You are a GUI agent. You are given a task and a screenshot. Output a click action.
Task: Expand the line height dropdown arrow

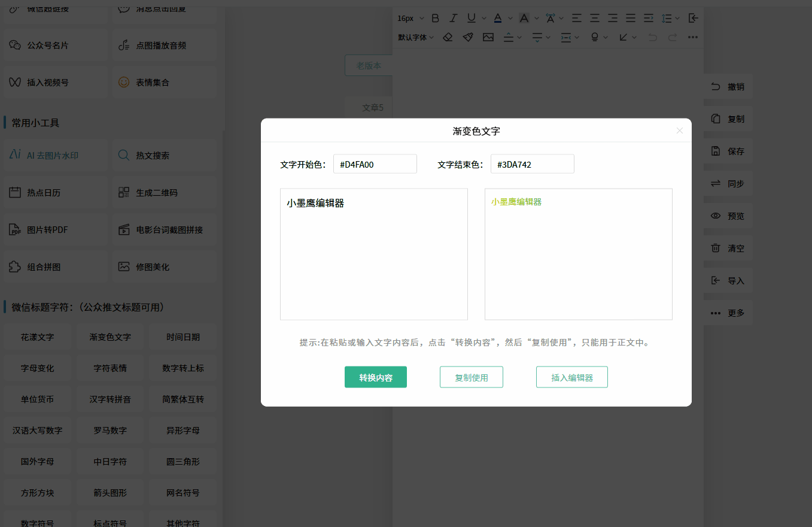coord(677,18)
